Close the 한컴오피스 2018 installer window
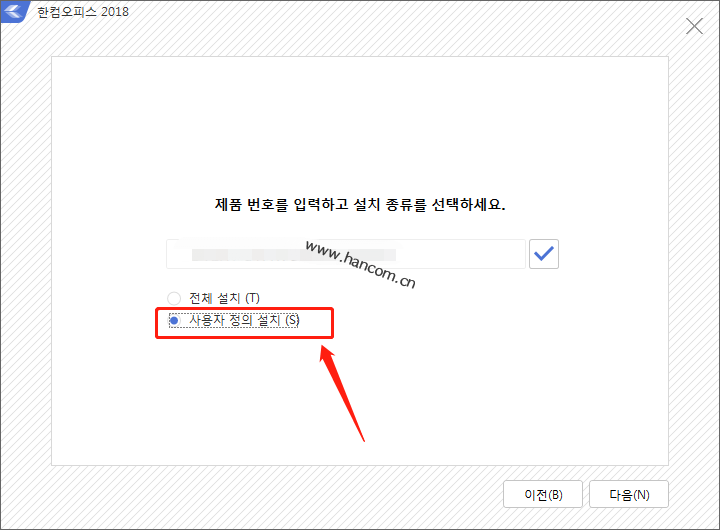This screenshot has height=530, width=720. click(694, 26)
